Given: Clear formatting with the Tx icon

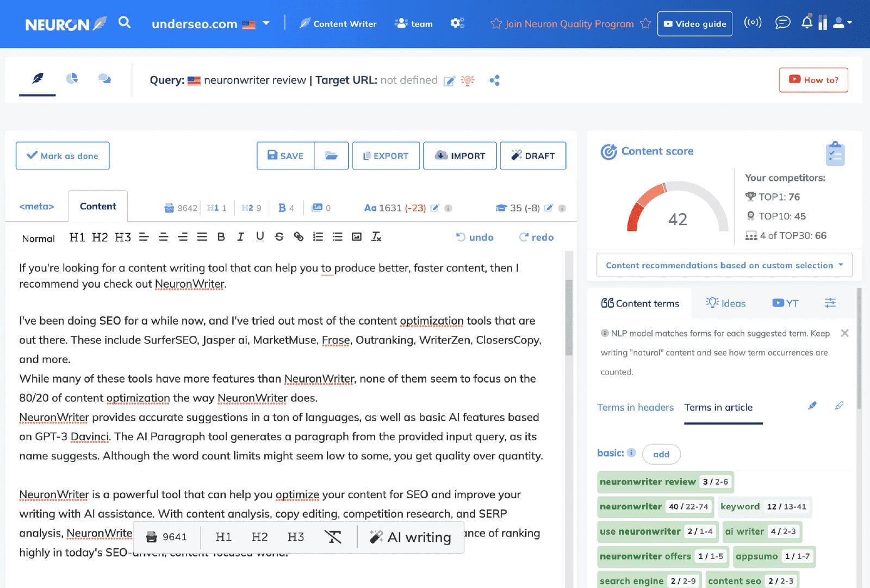Looking at the screenshot, I should tap(376, 237).
